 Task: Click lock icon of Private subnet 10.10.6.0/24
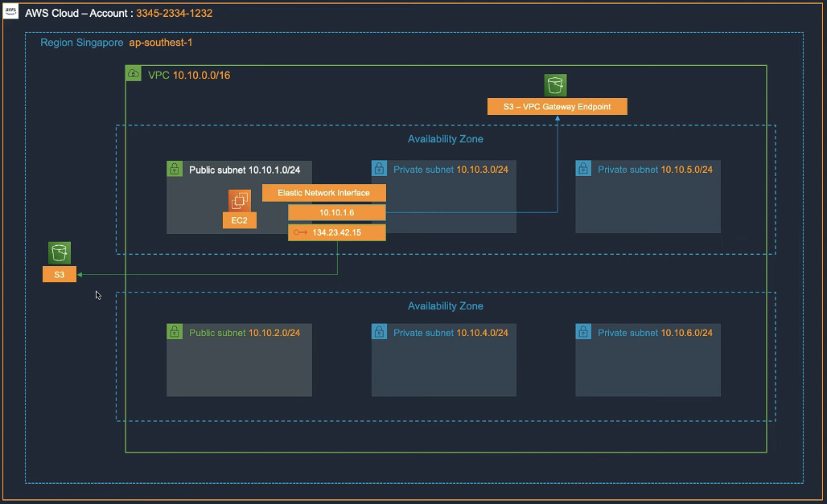coord(583,331)
